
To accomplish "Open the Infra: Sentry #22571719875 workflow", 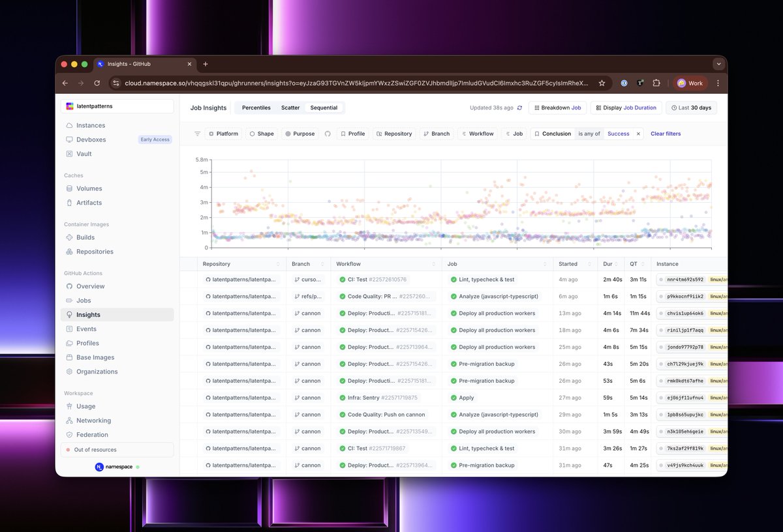I will (x=378, y=398).
